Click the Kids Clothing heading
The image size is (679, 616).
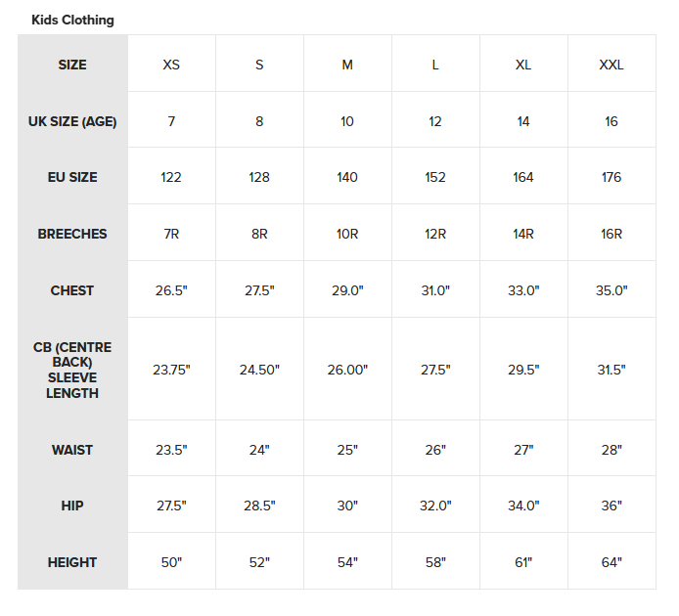[x=72, y=20]
